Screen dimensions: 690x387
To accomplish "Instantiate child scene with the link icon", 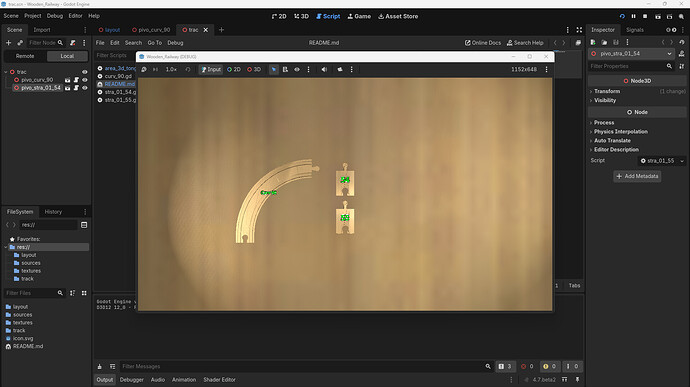I will 20,43.
